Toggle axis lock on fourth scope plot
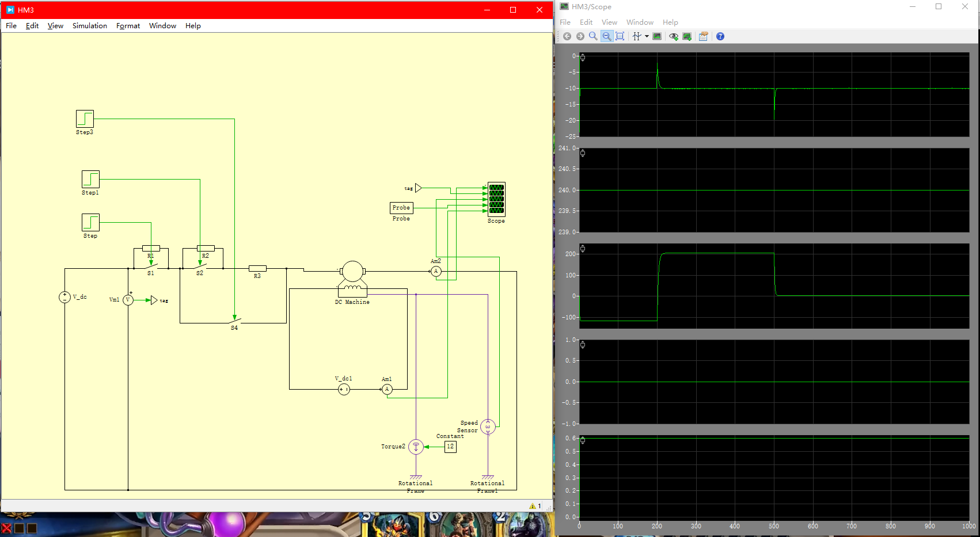The image size is (980, 537). click(583, 345)
